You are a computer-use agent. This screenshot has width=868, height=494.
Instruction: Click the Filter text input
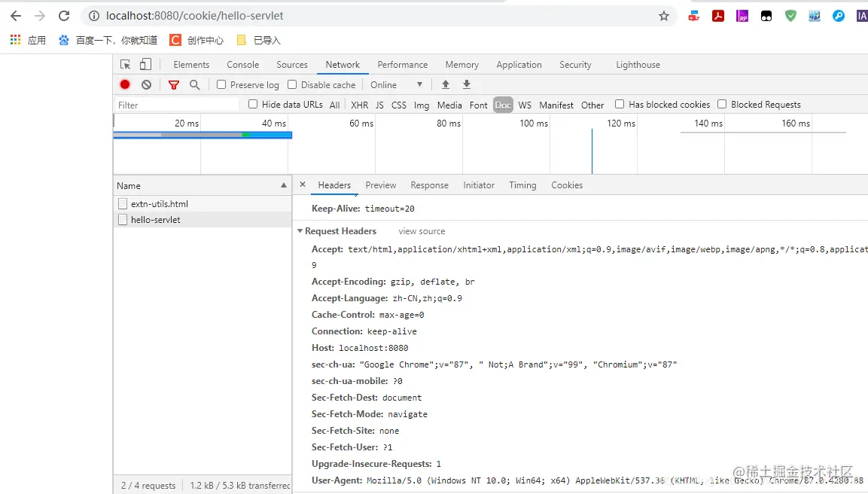177,105
